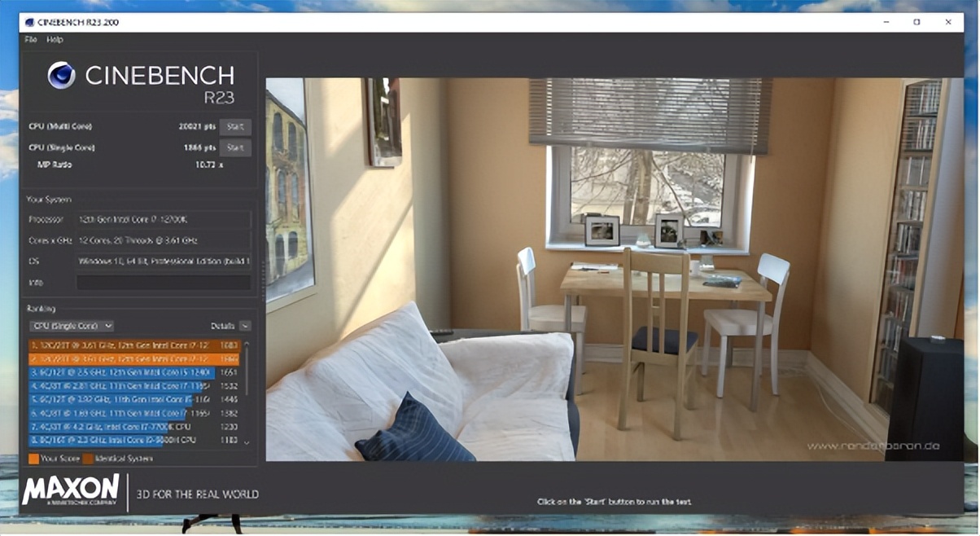Minimize the Cinebench window
This screenshot has height=536, width=980.
tap(886, 22)
